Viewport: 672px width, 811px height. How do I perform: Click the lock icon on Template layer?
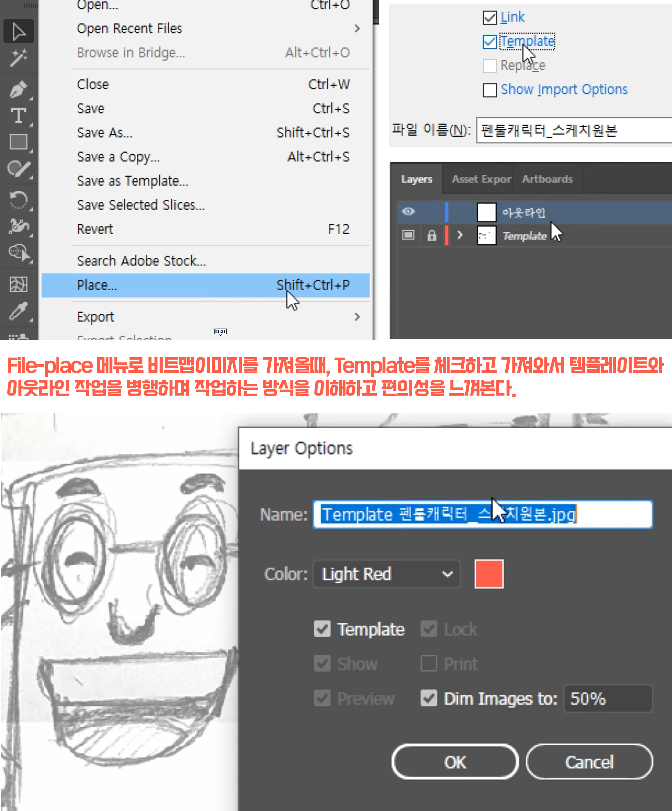click(x=431, y=235)
